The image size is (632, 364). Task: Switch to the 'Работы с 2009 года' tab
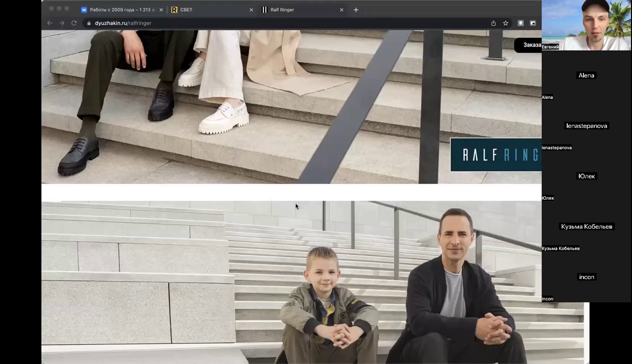(122, 10)
